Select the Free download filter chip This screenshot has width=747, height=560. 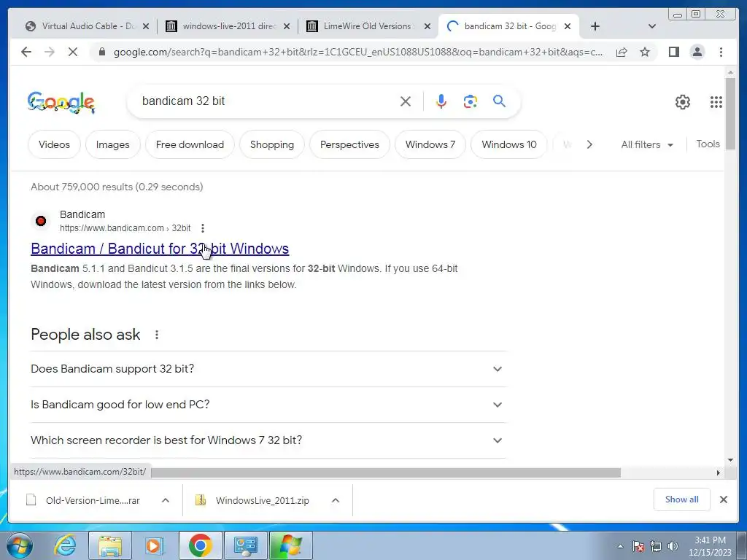pos(190,144)
